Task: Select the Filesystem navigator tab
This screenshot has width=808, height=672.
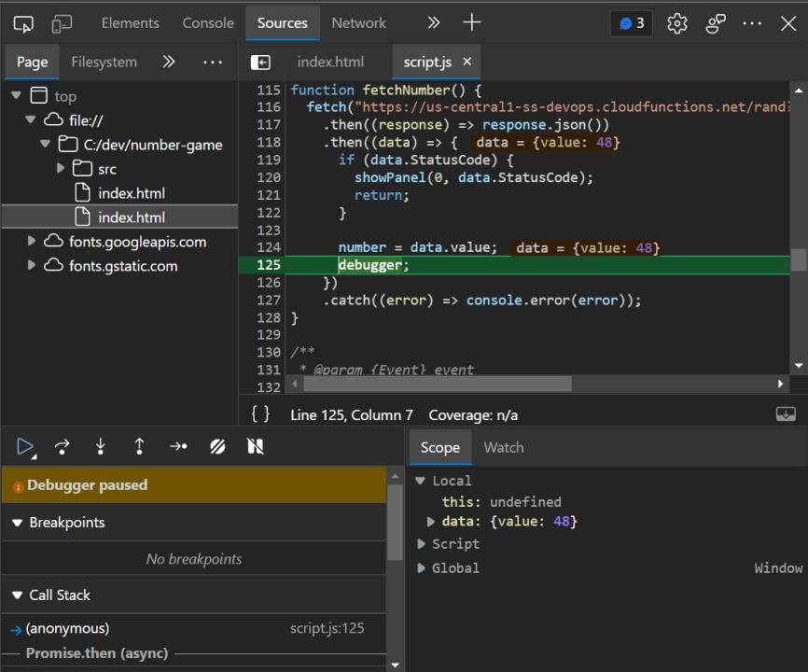Action: tap(104, 63)
